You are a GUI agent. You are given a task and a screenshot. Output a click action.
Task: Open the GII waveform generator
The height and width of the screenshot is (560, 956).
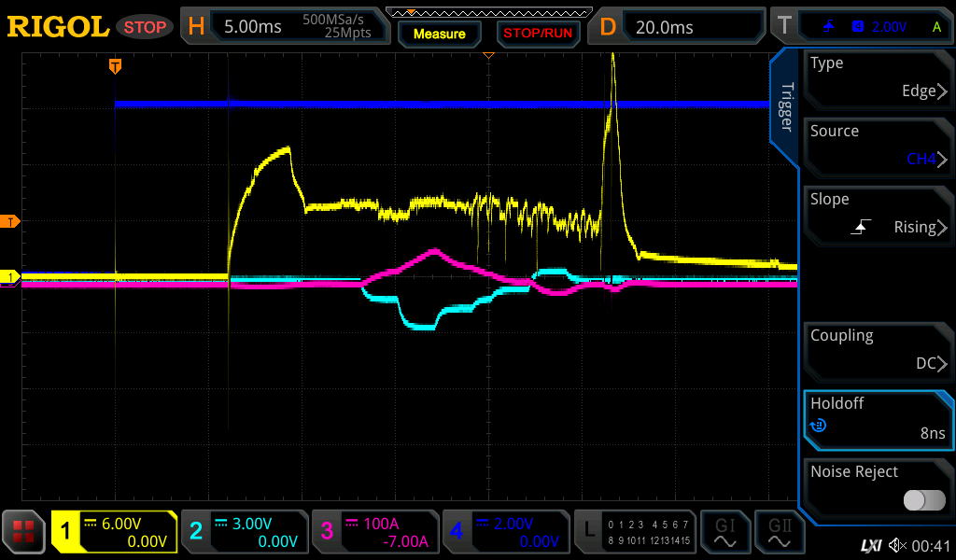[779, 533]
